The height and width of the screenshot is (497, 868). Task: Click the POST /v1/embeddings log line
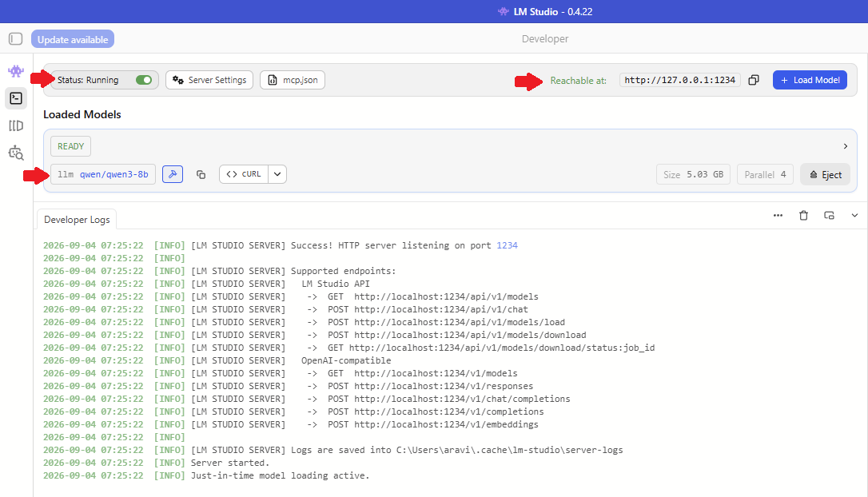tap(291, 424)
